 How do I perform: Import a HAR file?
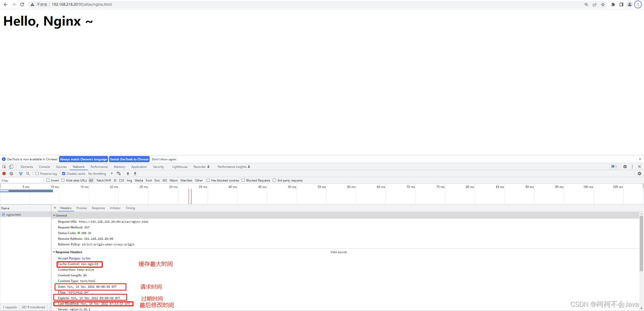point(128,174)
